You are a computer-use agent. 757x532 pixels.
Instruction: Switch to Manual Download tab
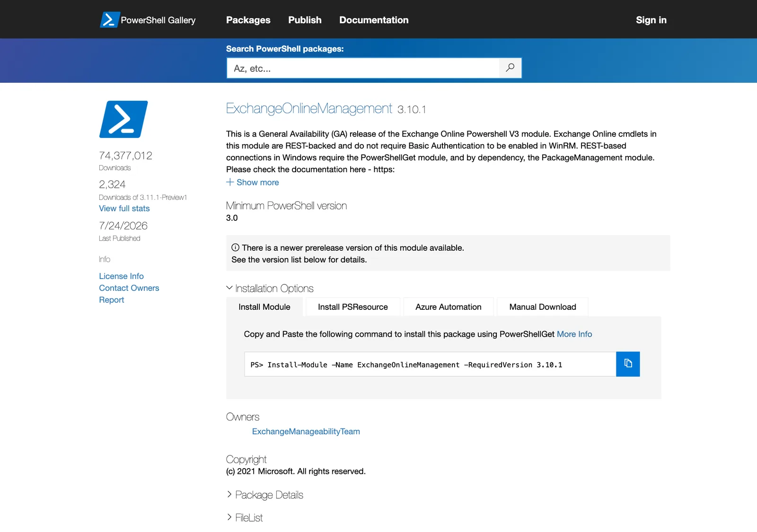(x=543, y=307)
